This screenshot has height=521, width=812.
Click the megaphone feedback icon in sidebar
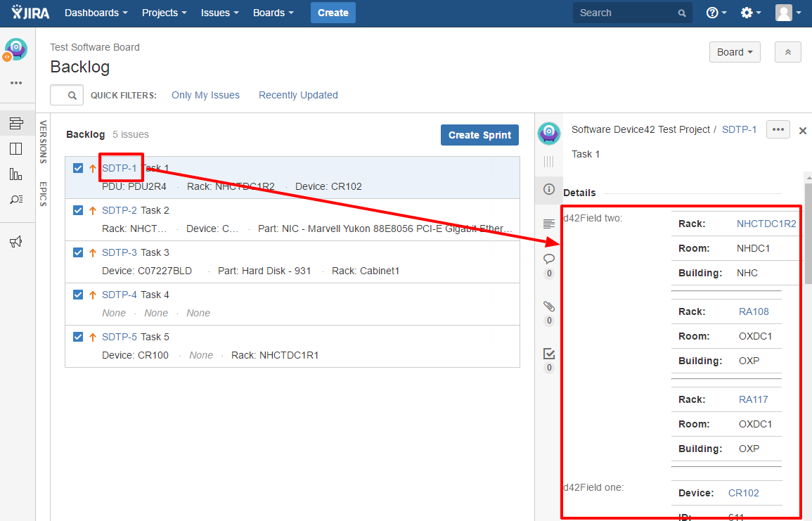[16, 242]
